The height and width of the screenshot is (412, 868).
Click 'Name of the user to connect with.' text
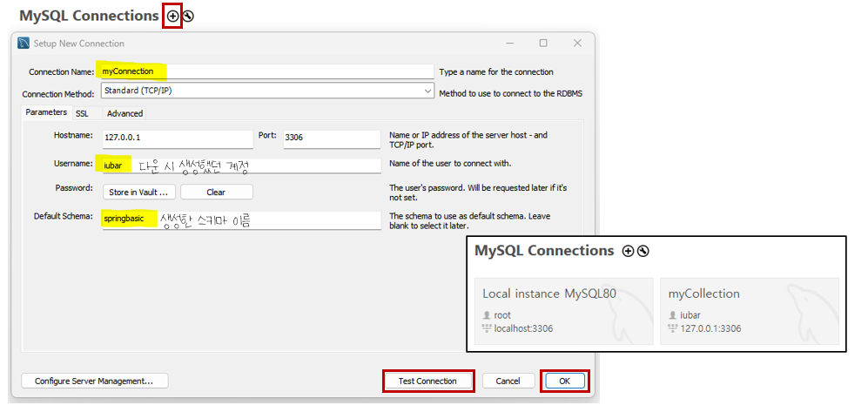(450, 164)
